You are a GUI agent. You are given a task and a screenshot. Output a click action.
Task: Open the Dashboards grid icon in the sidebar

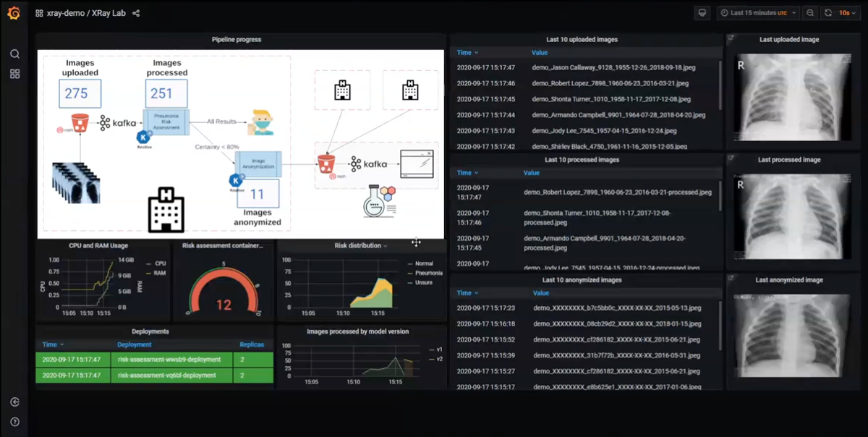[14, 74]
